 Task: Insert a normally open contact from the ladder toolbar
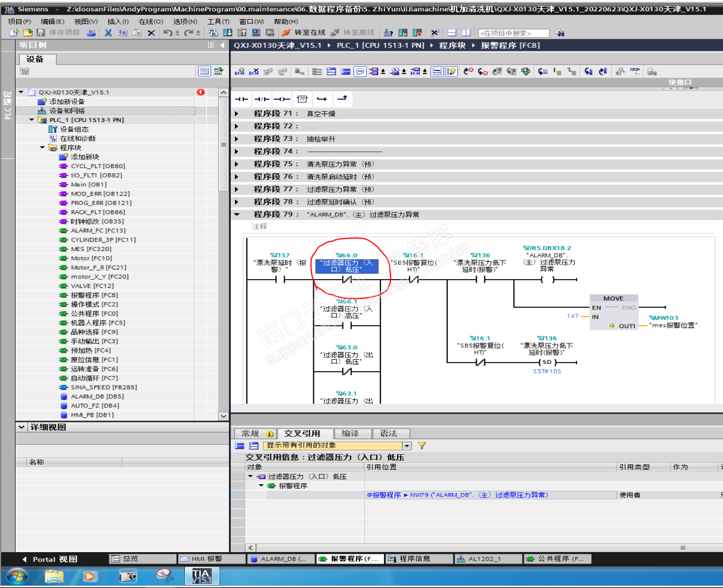(x=242, y=99)
